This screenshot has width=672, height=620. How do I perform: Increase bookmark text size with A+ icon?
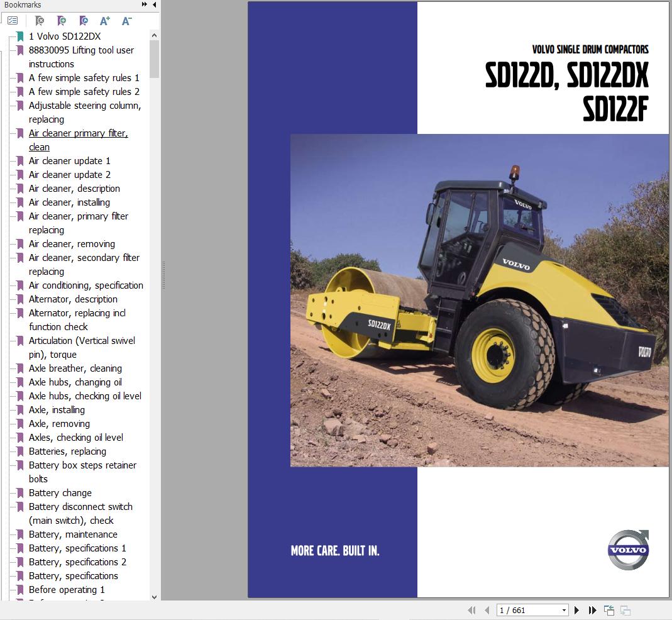pos(105,20)
